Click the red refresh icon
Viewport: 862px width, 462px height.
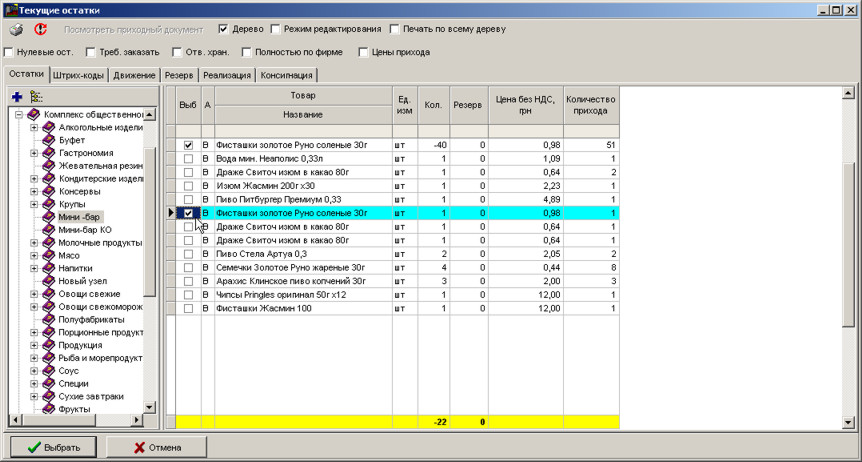coord(41,30)
